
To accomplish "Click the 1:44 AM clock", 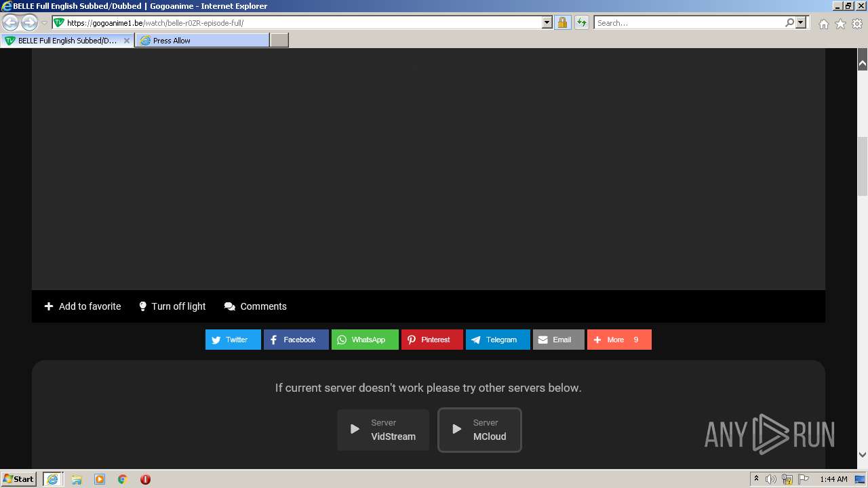I will point(833,479).
